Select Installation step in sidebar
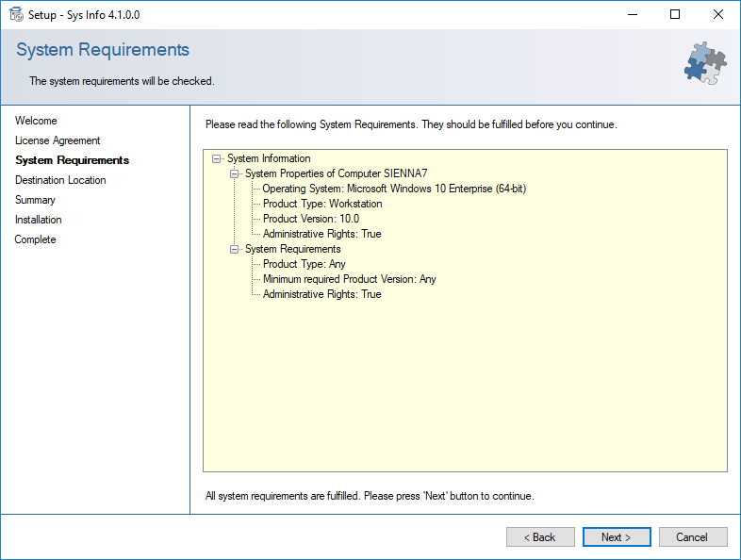 click(x=39, y=220)
